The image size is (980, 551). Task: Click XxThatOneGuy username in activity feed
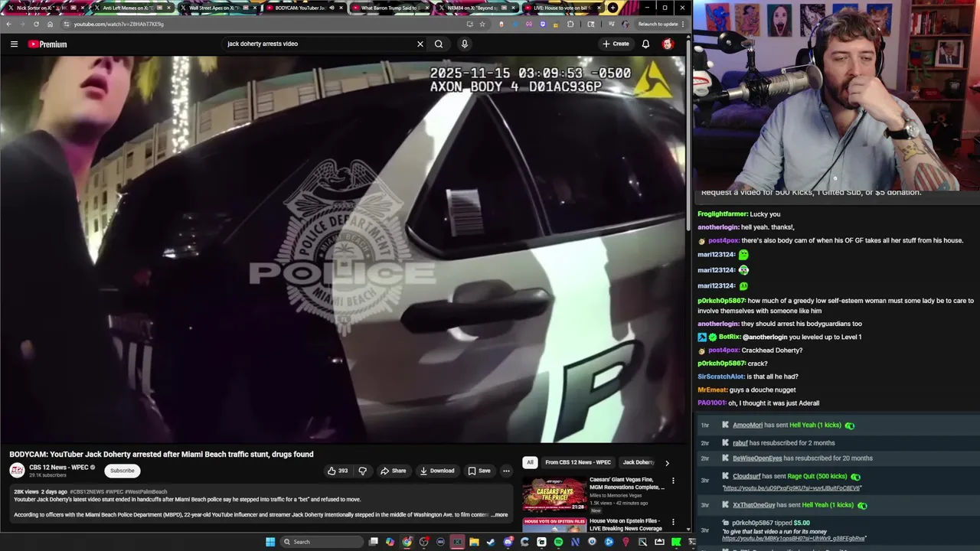point(755,505)
